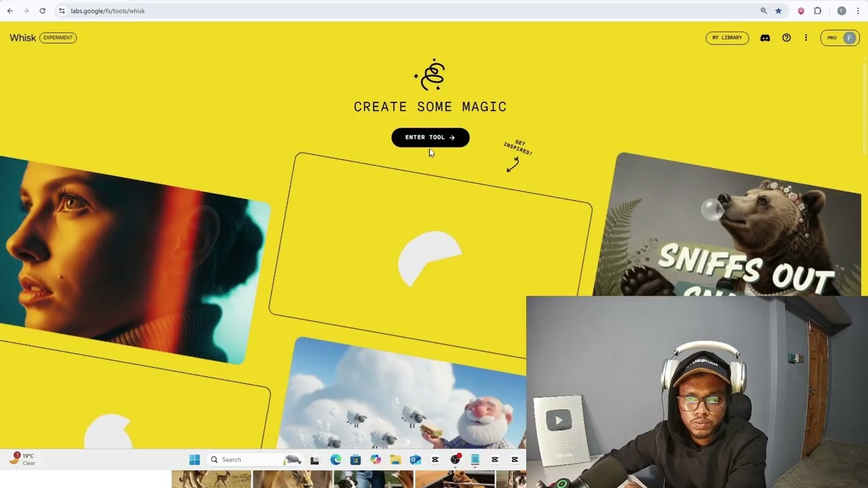The width and height of the screenshot is (868, 488).
Task: Open the Chrome profile avatar
Action: coord(842,11)
